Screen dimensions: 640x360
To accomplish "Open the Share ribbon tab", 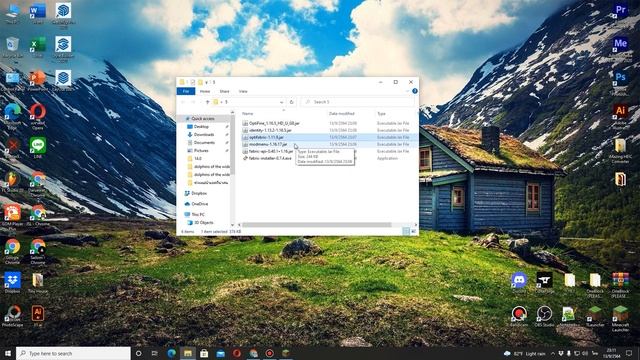I will 224,91.
